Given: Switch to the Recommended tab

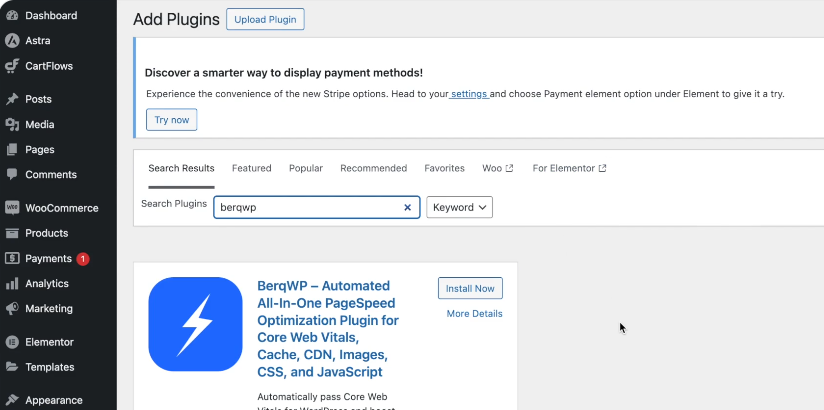Looking at the screenshot, I should coord(374,168).
